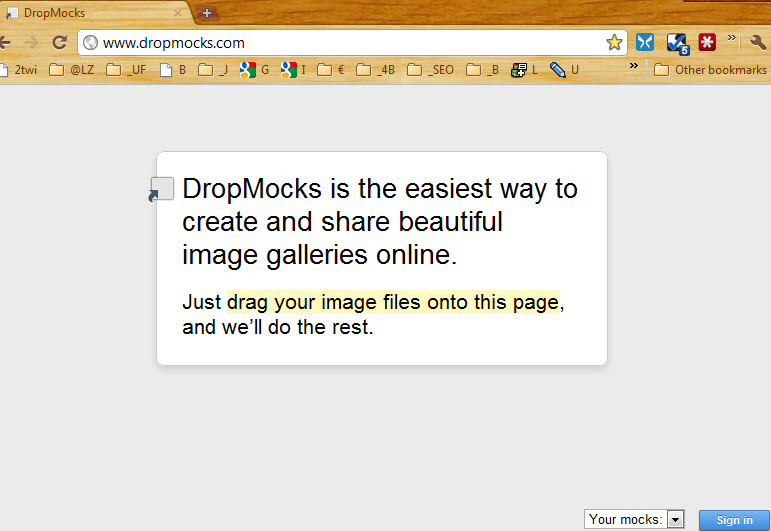Click the forward navigation arrow
The width and height of the screenshot is (771, 531).
pyautogui.click(x=31, y=43)
